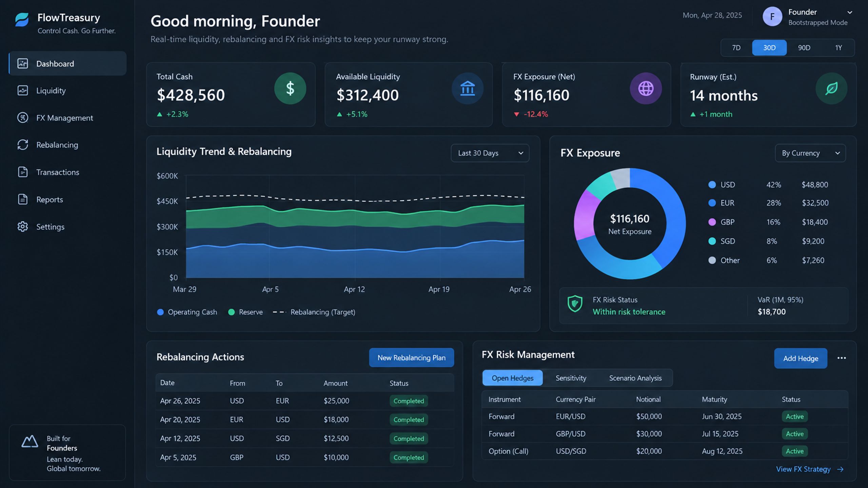The width and height of the screenshot is (868, 488).
Task: Click the EUR/USD currency pair cell
Action: point(570,416)
